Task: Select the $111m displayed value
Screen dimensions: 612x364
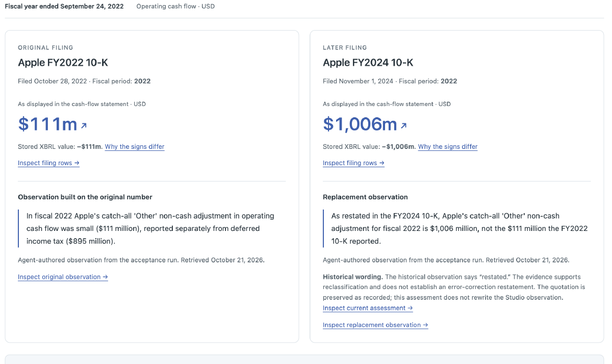Action: (x=47, y=124)
